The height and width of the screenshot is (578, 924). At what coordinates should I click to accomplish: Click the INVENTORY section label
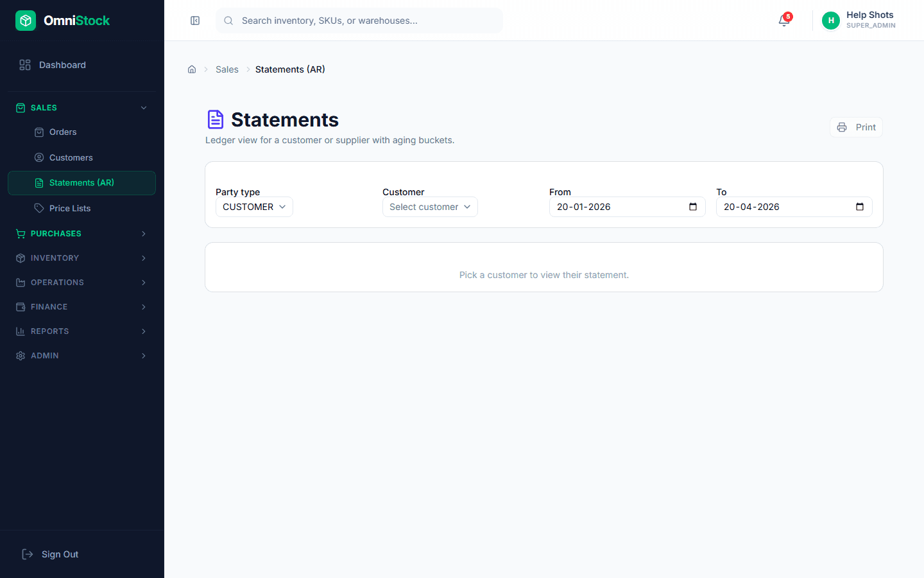click(x=55, y=258)
